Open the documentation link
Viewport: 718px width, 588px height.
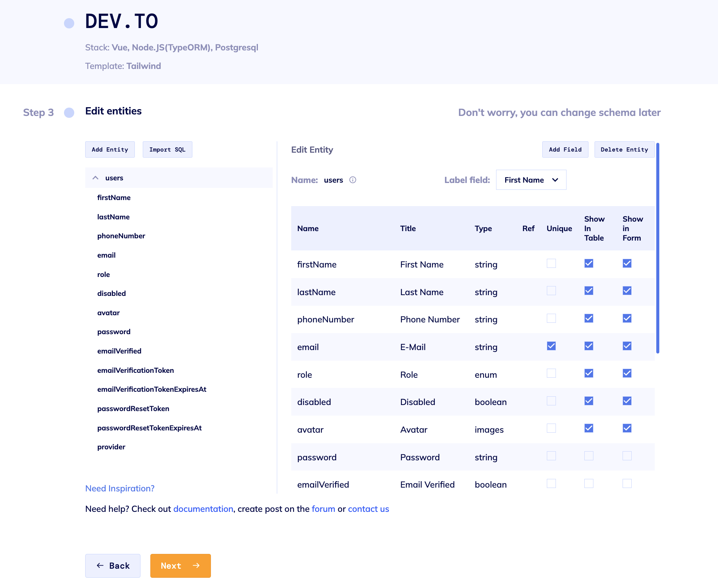pos(203,509)
